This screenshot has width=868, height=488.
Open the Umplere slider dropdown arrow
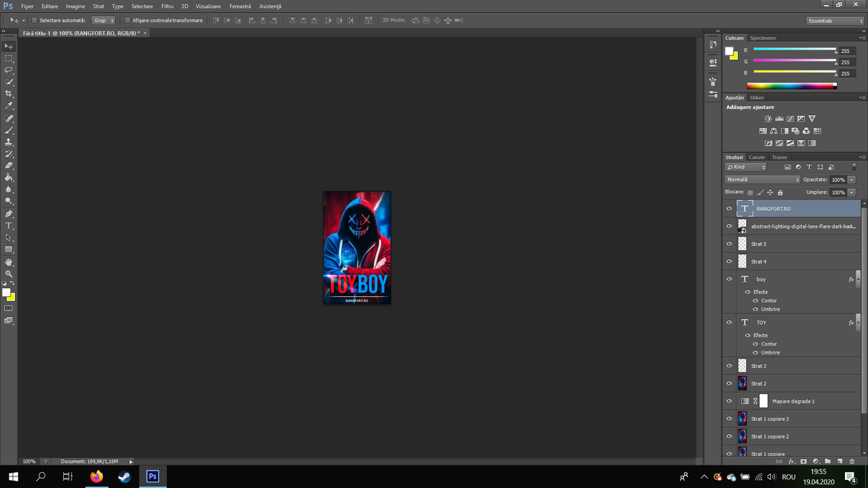(x=852, y=192)
